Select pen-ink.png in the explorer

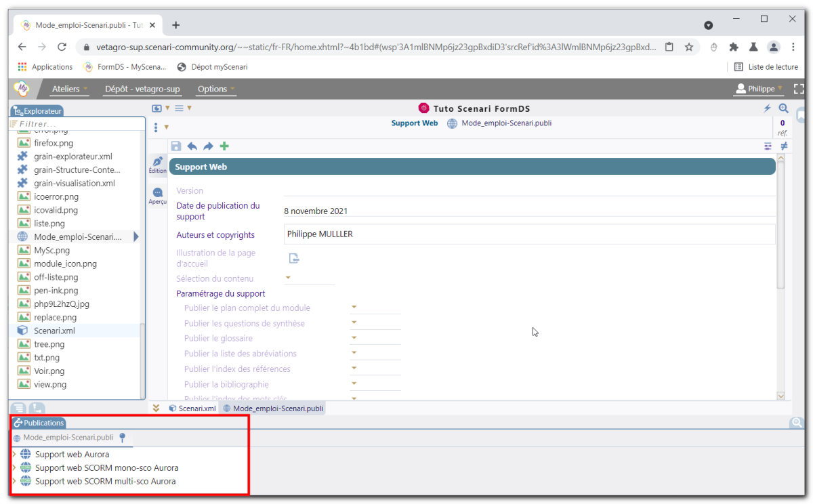[x=56, y=291]
